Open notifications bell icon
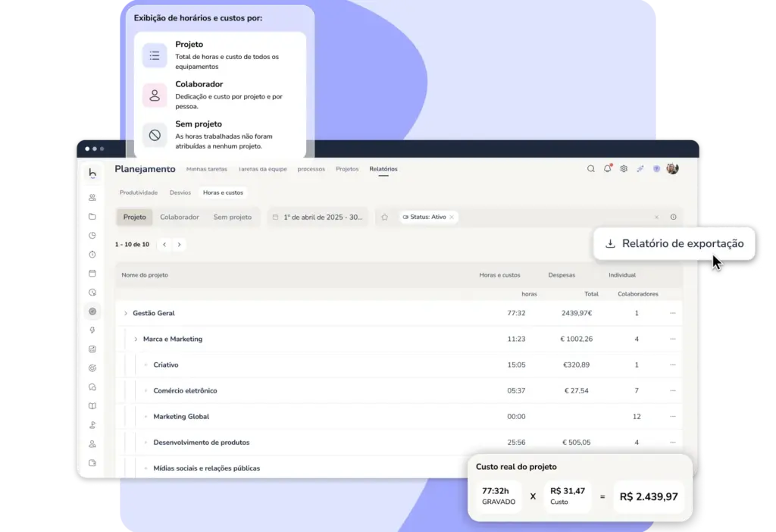This screenshot has height=532, width=776. (607, 169)
